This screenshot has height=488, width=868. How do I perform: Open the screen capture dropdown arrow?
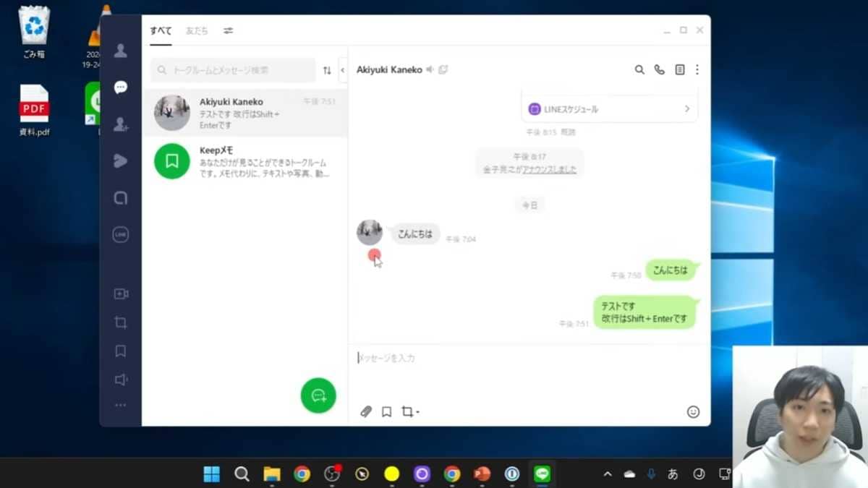coord(418,413)
